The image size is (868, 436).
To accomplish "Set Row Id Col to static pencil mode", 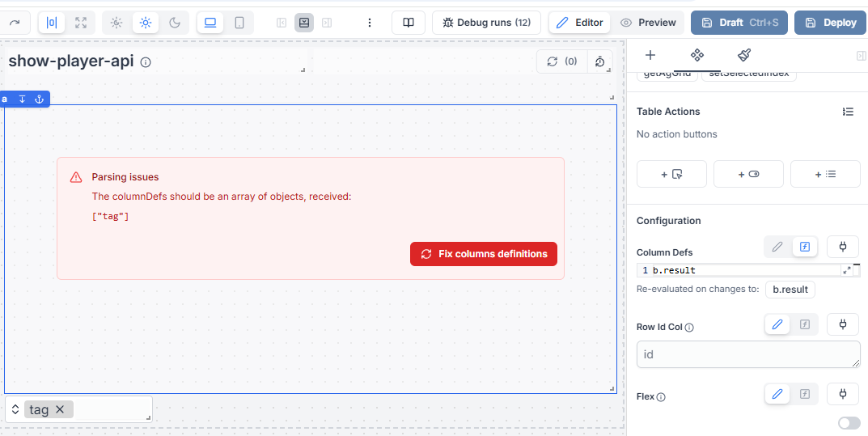I will pyautogui.click(x=777, y=325).
